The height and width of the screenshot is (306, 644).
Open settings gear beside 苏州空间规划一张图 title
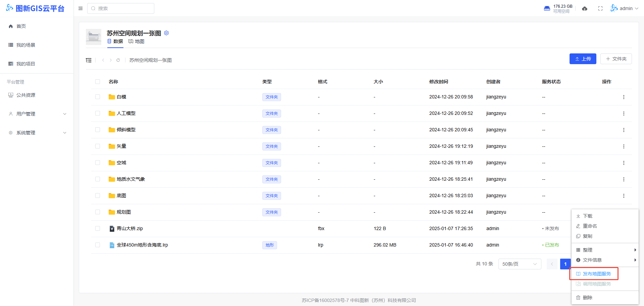coord(166,33)
